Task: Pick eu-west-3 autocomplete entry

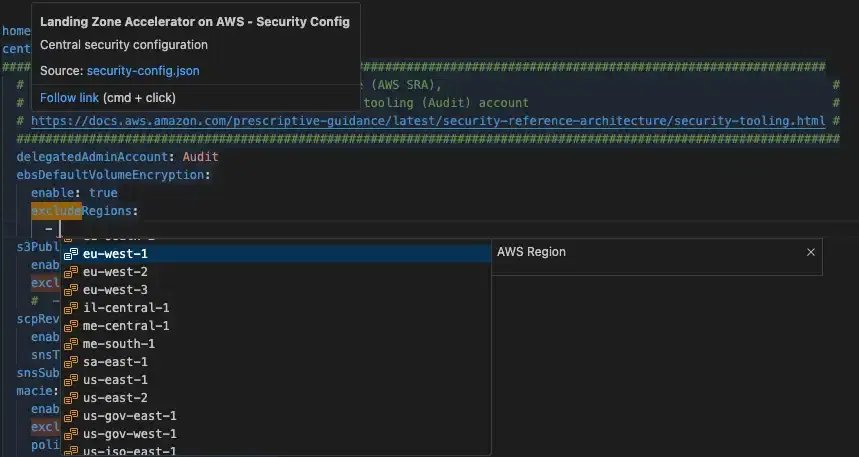Action: tap(276, 290)
